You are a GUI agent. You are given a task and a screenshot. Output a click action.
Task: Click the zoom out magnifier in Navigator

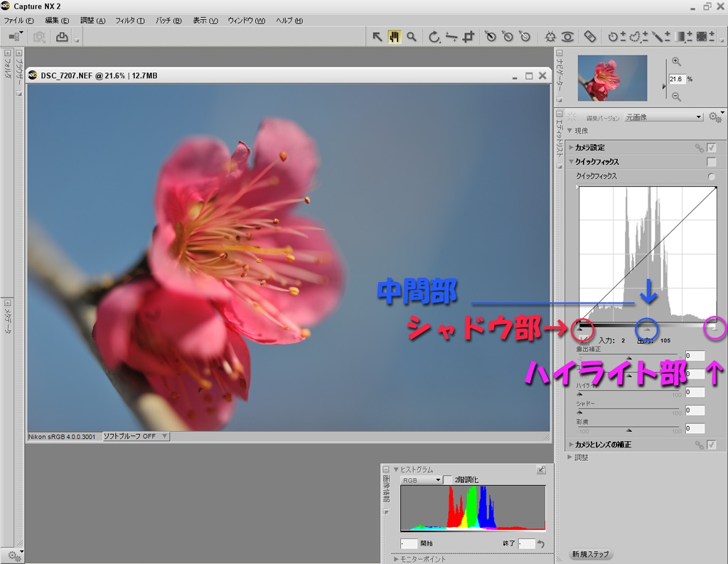tap(676, 97)
